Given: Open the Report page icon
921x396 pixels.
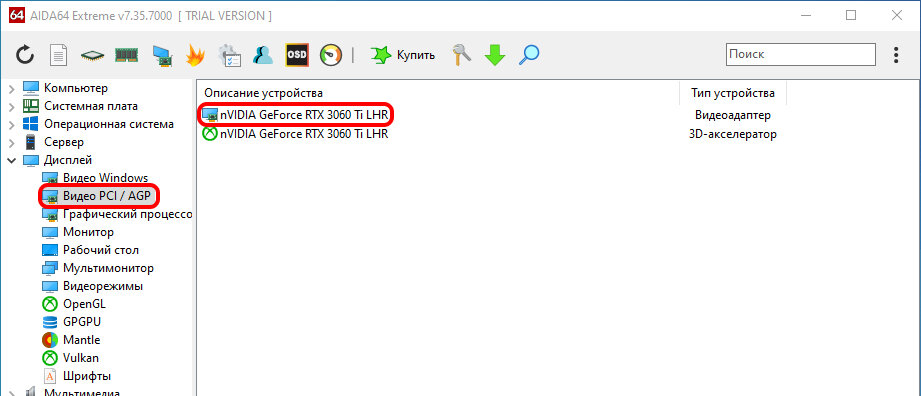Looking at the screenshot, I should coord(58,55).
